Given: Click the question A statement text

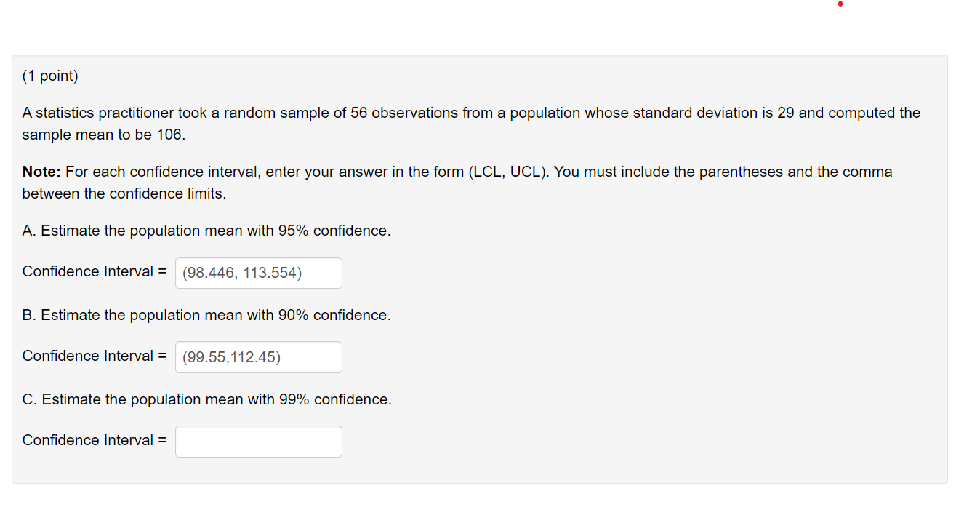Looking at the screenshot, I should point(206,231).
